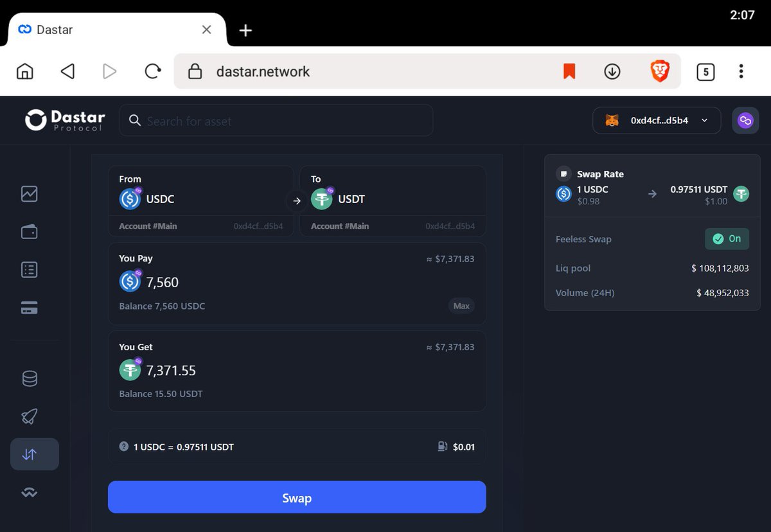The width and height of the screenshot is (771, 532).
Task: Click the blue Swap button
Action: click(297, 497)
